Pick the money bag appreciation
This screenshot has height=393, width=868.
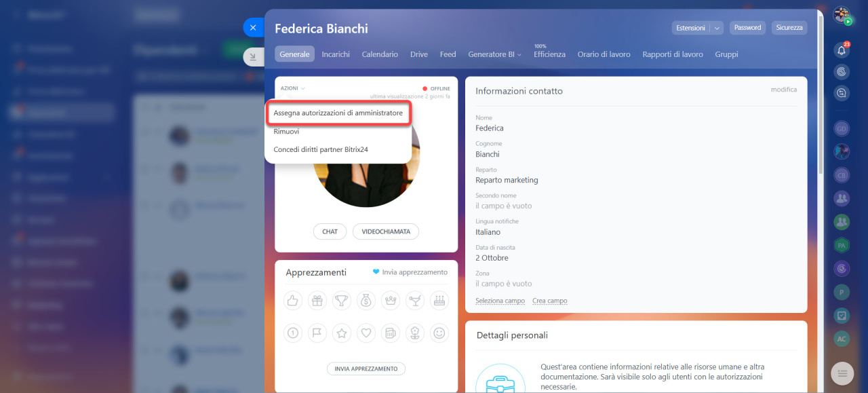click(x=366, y=300)
